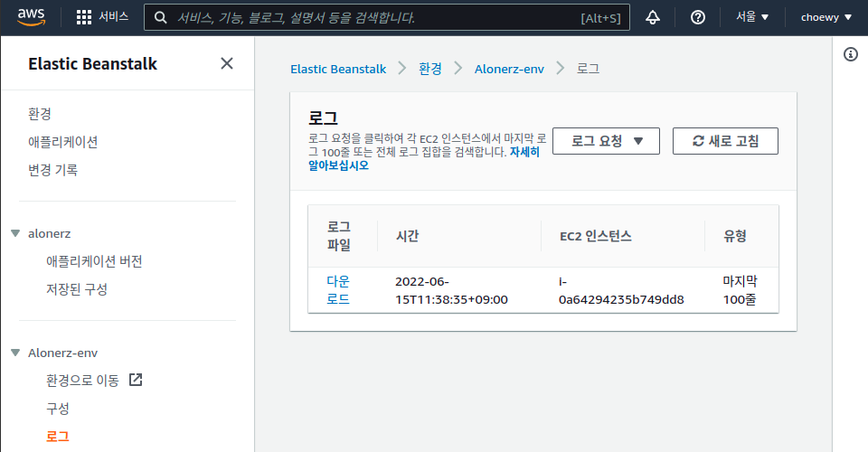
Task: Open the 로그 요청 dropdown button
Action: coord(606,141)
